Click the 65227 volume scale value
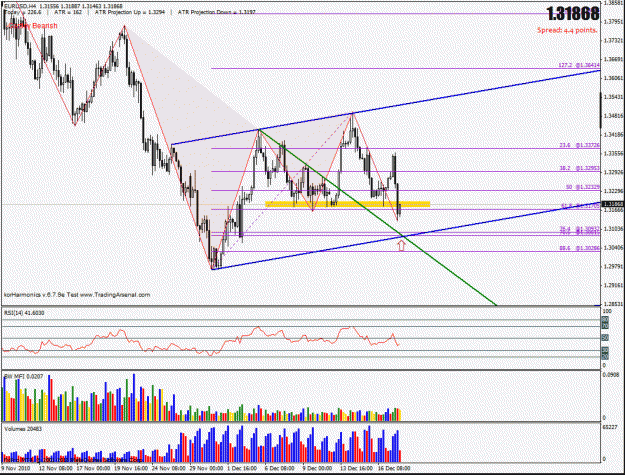This screenshot has width=625, height=475. pos(609,427)
